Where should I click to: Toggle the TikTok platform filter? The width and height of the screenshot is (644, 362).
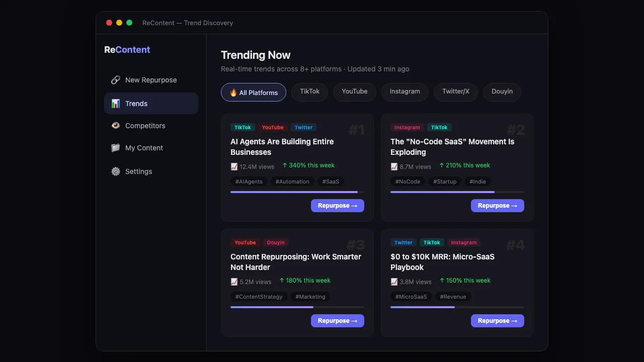(309, 92)
